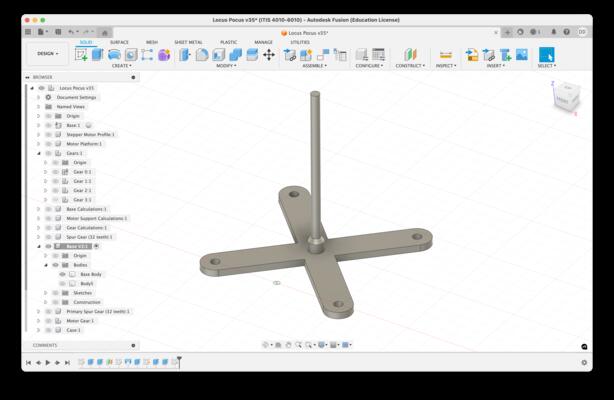Jump to the timeline beginning
This screenshot has height=400, width=614.
(28, 363)
